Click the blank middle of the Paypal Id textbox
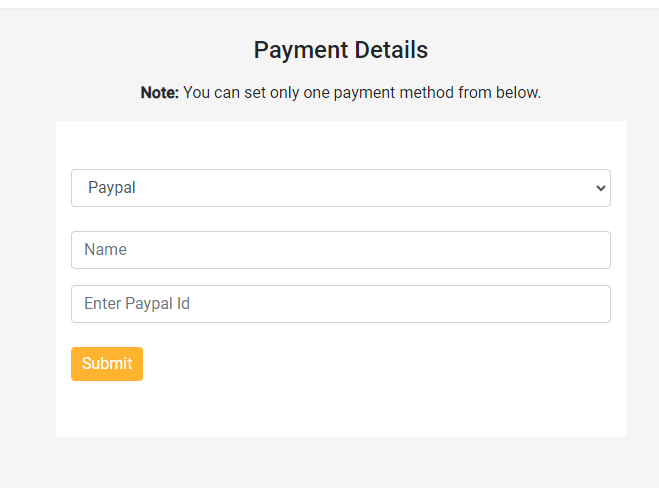The height and width of the screenshot is (488, 659). pyautogui.click(x=400, y=304)
